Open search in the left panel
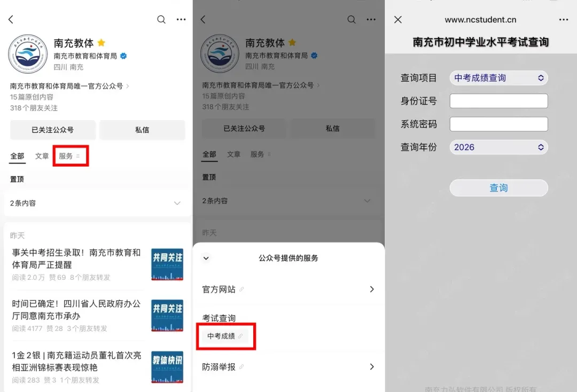The width and height of the screenshot is (577, 392). click(x=161, y=19)
